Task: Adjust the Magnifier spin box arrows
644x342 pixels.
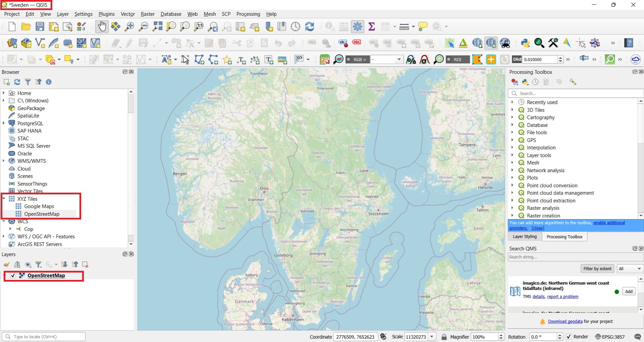Action: [x=501, y=337]
